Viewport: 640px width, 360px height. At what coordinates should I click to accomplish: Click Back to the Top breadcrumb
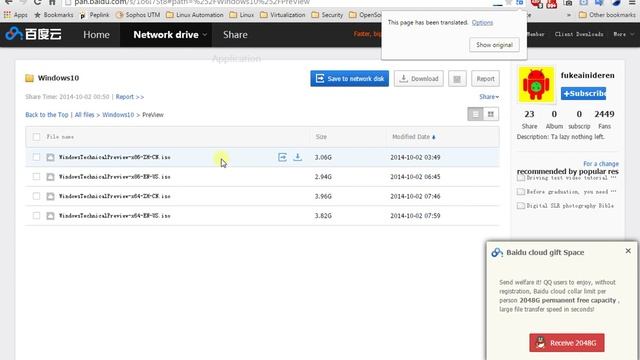click(47, 115)
